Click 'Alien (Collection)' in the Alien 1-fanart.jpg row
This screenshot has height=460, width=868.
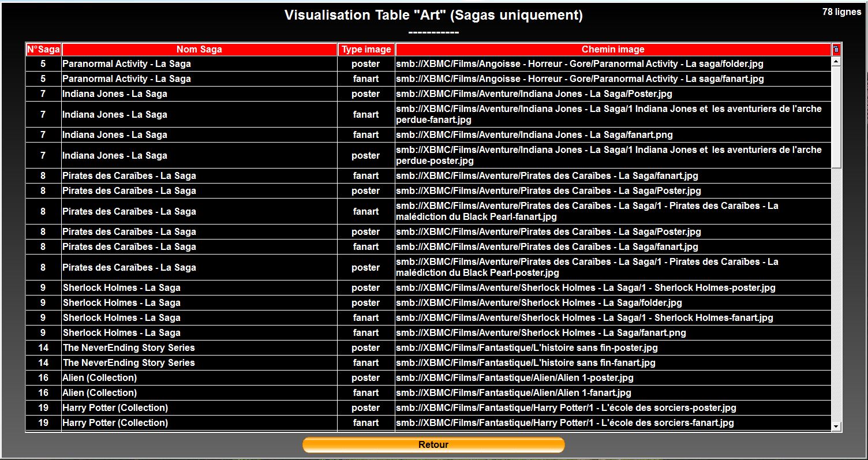[x=100, y=393]
